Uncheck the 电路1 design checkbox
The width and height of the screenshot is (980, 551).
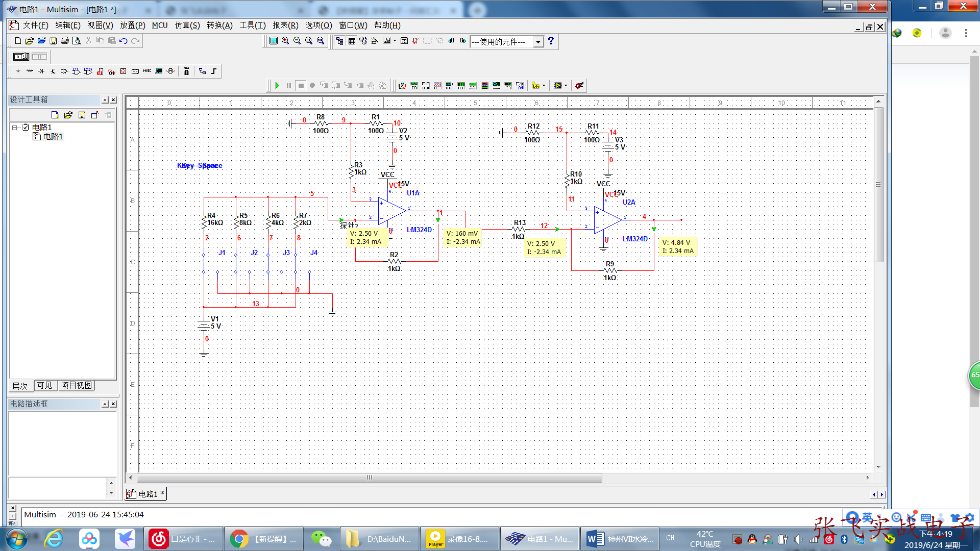[26, 127]
